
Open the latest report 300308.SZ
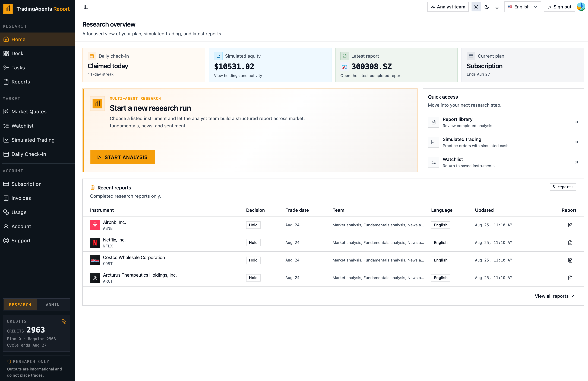pos(396,65)
